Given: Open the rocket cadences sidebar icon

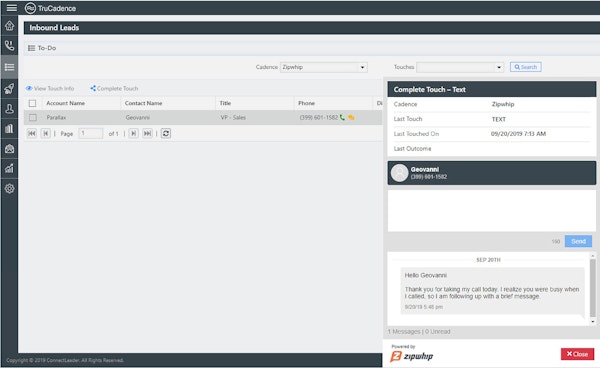Looking at the screenshot, I should pyautogui.click(x=10, y=88).
